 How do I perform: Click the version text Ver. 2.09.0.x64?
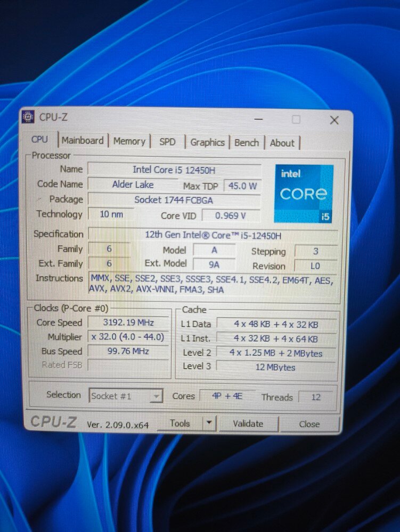click(x=118, y=425)
